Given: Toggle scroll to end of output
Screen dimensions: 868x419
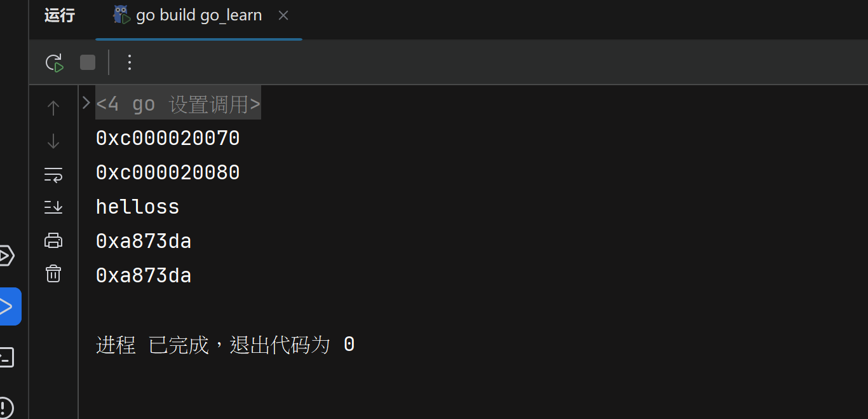Looking at the screenshot, I should coord(53,207).
